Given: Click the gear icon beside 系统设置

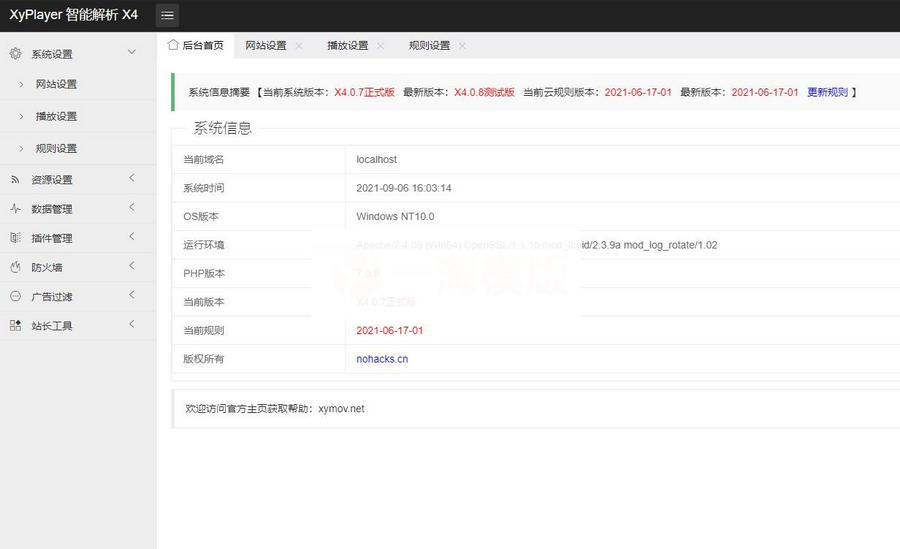Looking at the screenshot, I should 14,54.
